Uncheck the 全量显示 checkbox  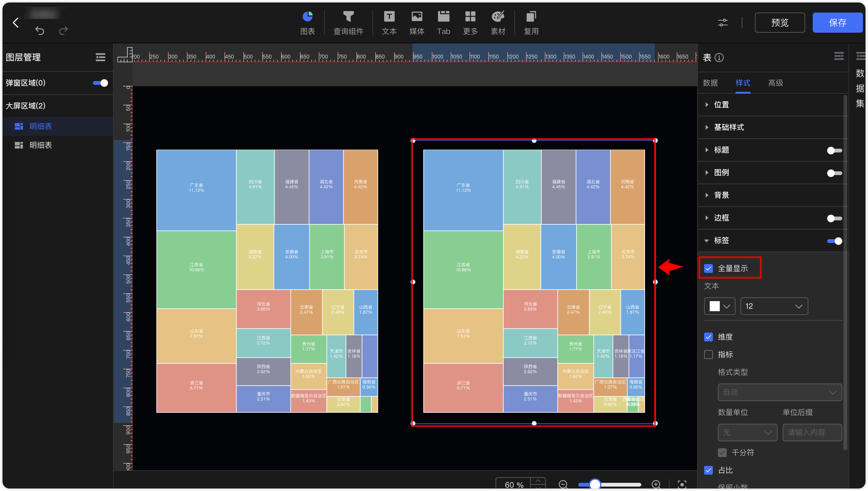708,268
